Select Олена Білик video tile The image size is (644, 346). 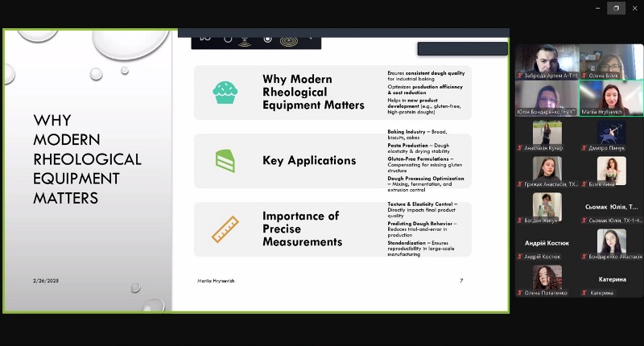coord(611,62)
